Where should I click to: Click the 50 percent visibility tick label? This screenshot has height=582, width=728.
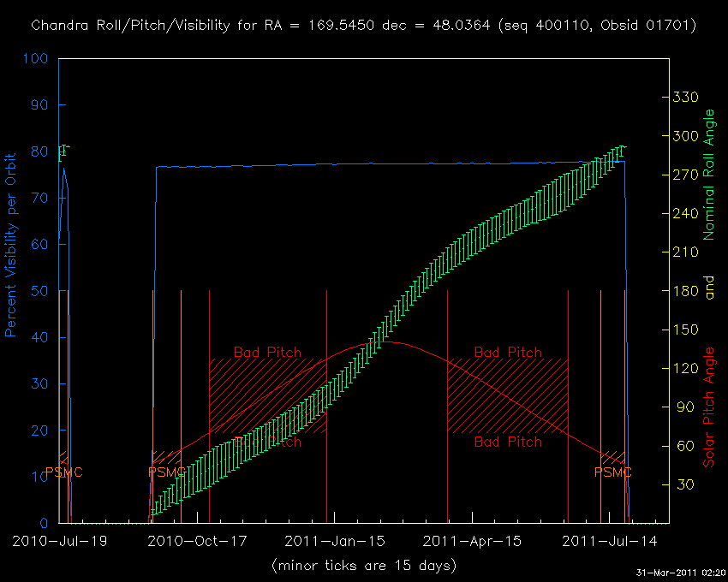coord(41,291)
